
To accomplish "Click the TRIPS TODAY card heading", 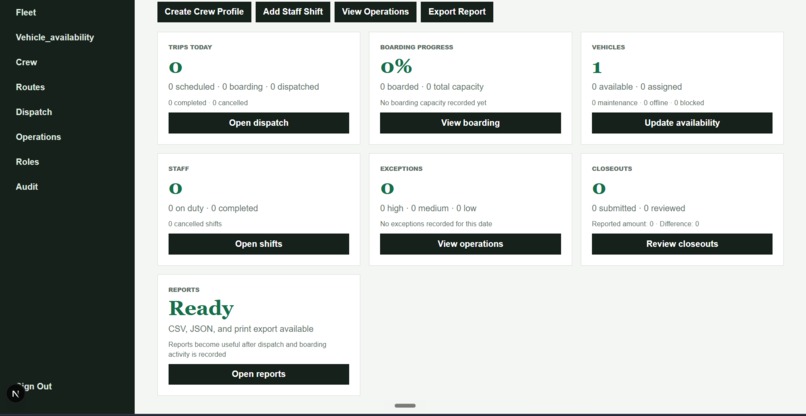I will [x=190, y=47].
